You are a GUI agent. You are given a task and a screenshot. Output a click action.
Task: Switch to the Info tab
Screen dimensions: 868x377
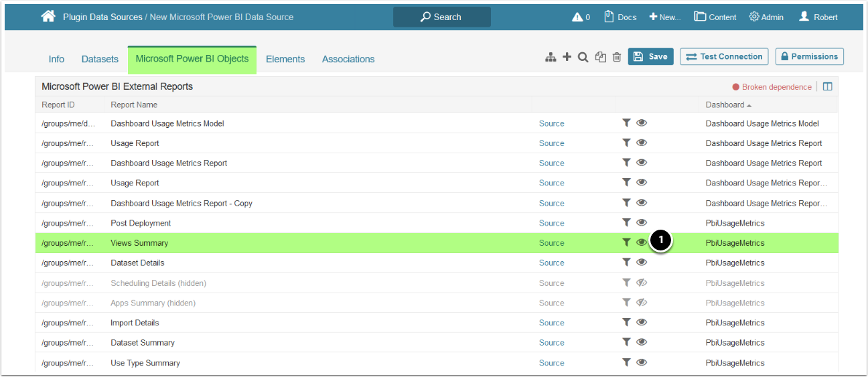pos(56,59)
